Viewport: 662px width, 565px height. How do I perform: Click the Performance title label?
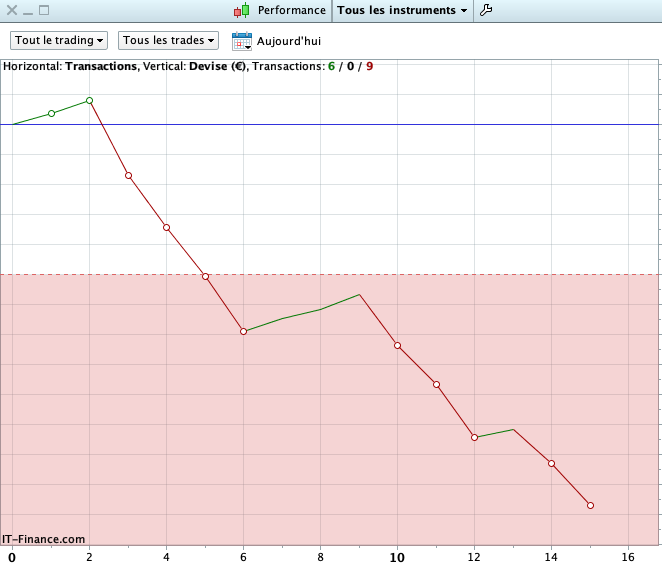click(x=291, y=10)
